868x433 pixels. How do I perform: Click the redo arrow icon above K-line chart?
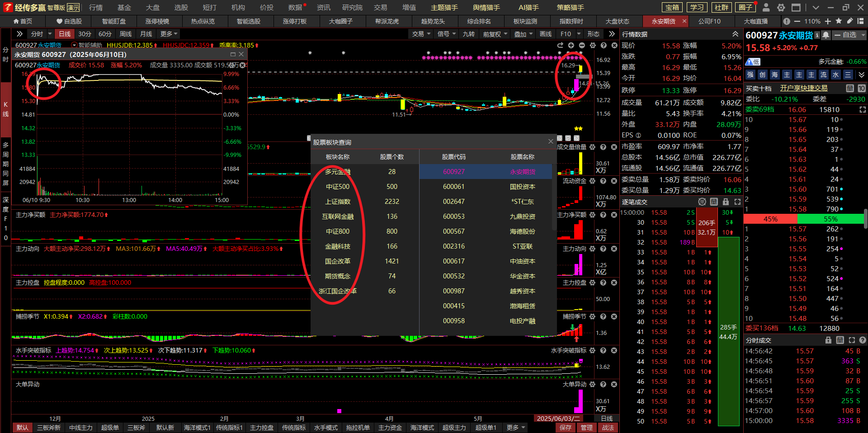[x=560, y=45]
